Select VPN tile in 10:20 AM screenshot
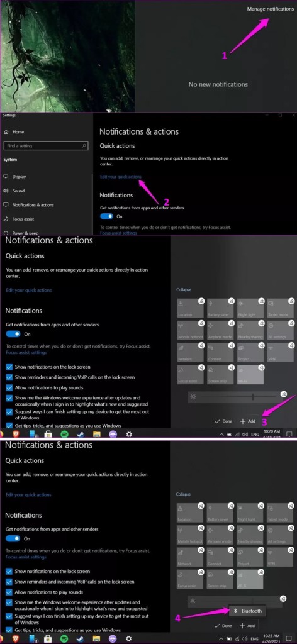Viewport: 297px width, 644px height. click(x=280, y=352)
